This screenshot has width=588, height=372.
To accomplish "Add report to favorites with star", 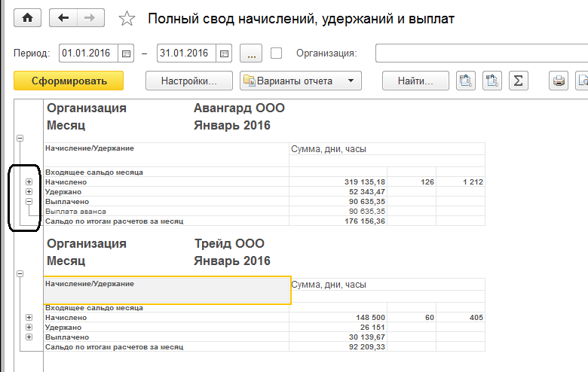I will click(128, 19).
